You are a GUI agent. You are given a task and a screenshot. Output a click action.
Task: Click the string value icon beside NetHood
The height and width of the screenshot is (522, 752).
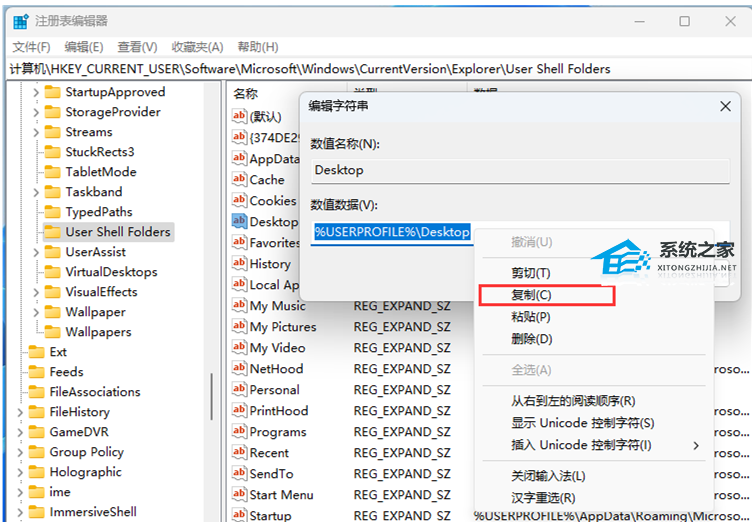coord(239,368)
